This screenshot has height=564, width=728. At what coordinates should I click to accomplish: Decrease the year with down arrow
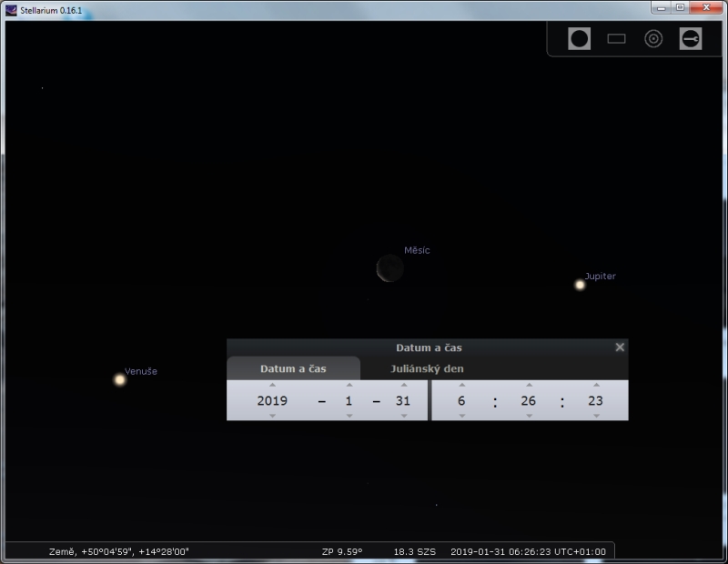pos(272,416)
